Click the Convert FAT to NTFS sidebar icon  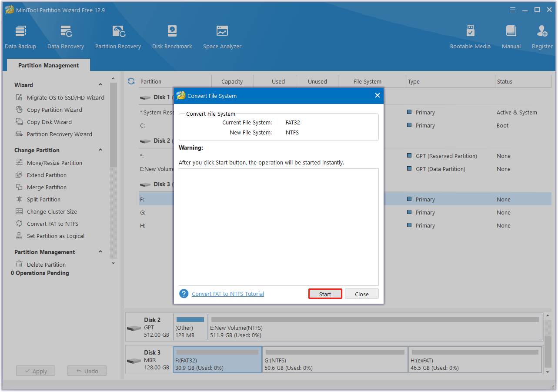click(x=19, y=224)
